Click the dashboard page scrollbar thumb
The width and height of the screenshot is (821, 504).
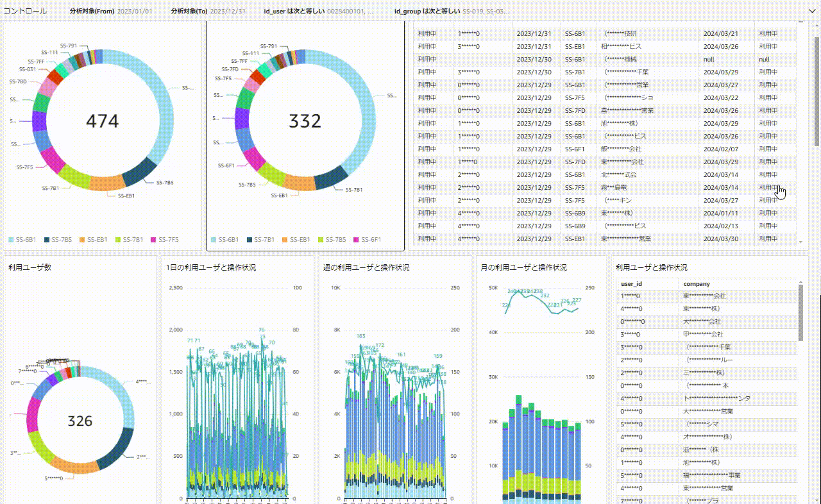pos(817,90)
